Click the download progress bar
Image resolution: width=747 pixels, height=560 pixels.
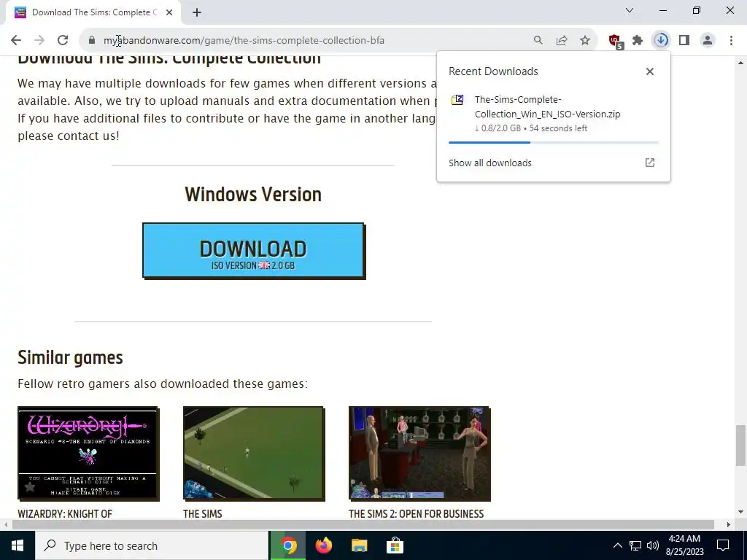553,142
